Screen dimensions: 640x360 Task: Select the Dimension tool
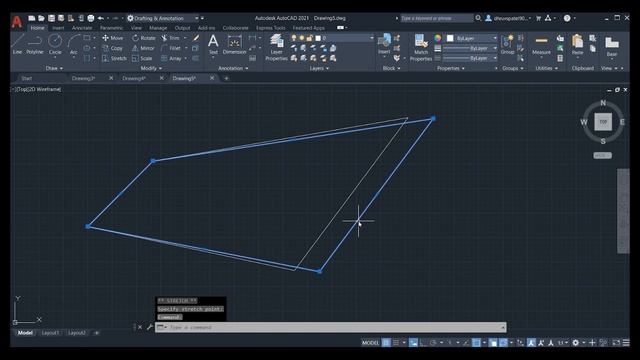pyautogui.click(x=234, y=44)
